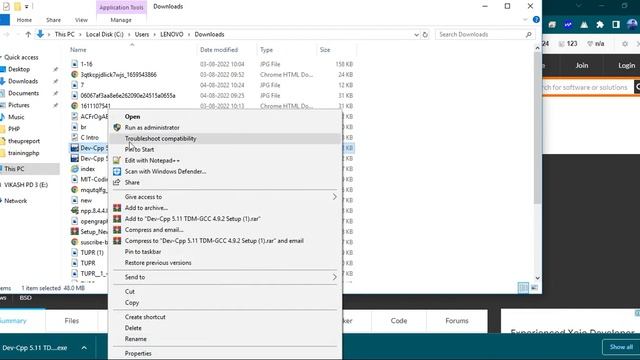
Task: Select Edit with Notepad++
Action: pos(152,161)
